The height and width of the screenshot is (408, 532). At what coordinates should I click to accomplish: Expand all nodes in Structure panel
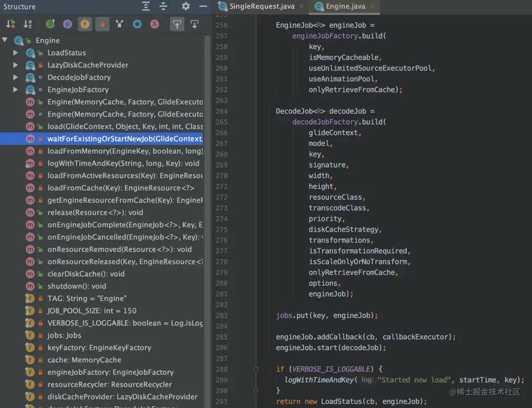click(146, 6)
